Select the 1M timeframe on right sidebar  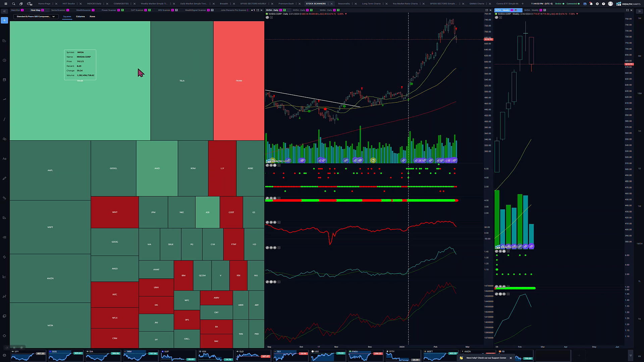pos(639,18)
